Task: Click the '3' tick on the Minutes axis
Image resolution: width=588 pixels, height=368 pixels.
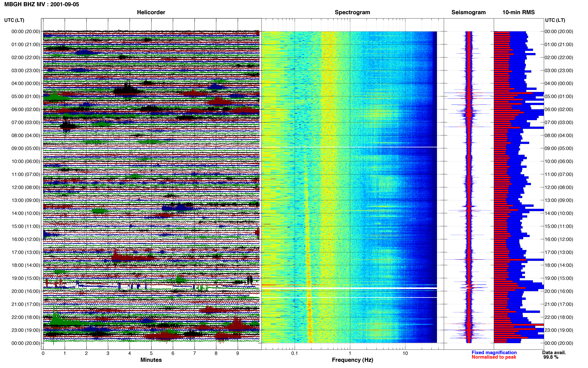Action: click(x=108, y=353)
